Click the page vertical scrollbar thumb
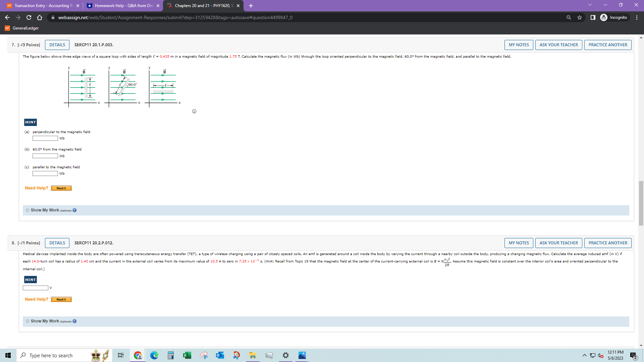 coord(641,203)
